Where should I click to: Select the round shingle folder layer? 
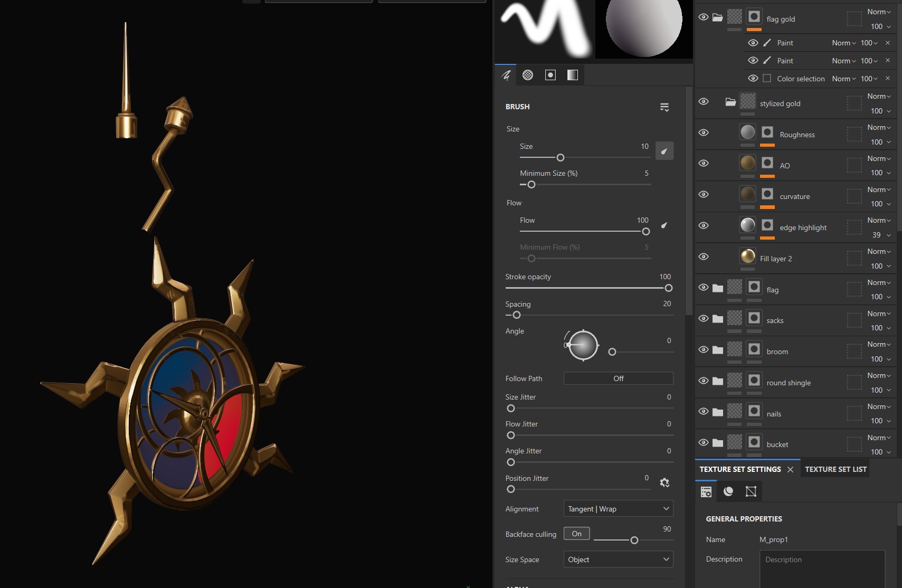tap(796, 382)
